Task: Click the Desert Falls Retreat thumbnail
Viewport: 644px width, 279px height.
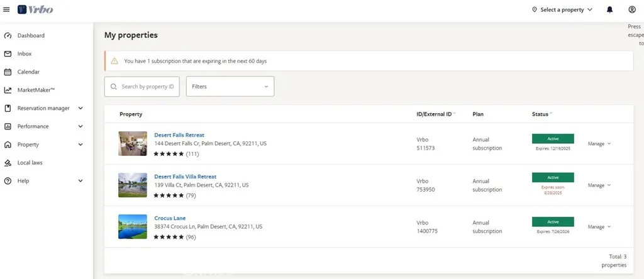Action: pos(132,144)
